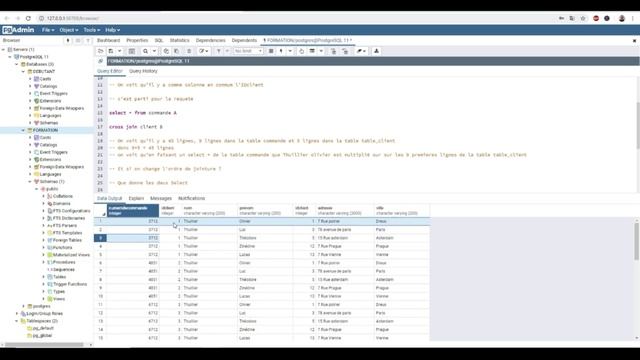
Task: Open the Object menu
Action: [x=68, y=30]
